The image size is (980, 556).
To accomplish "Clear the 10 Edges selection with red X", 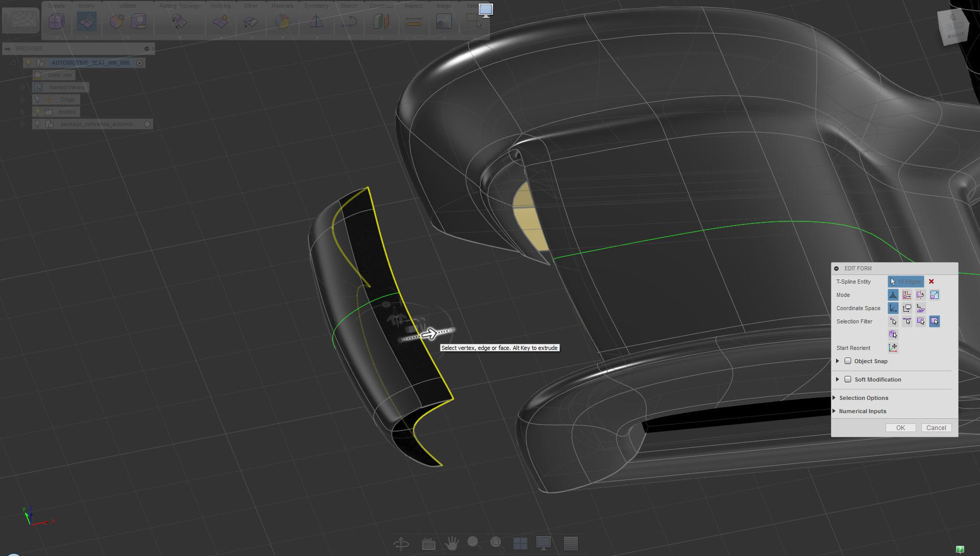I will (931, 282).
